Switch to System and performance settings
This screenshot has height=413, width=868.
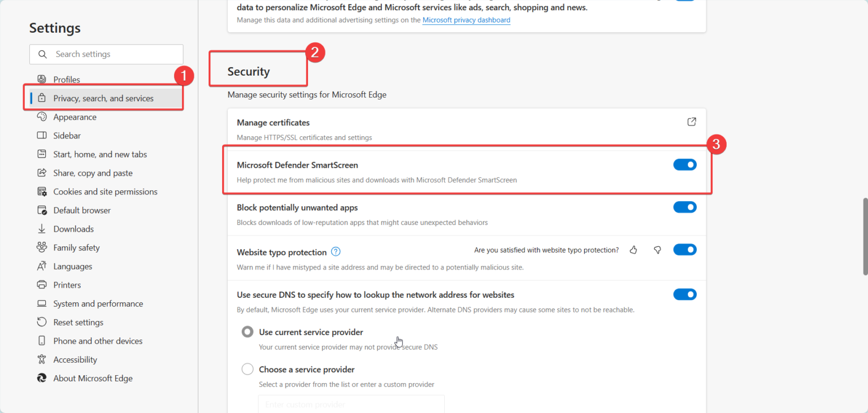[x=97, y=303]
